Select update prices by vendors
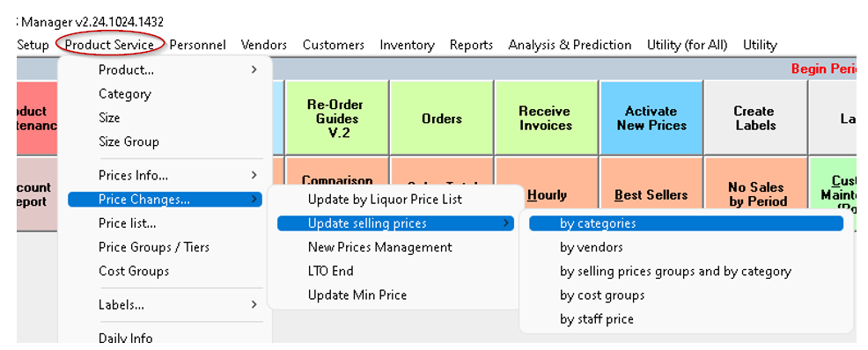 coord(686,247)
